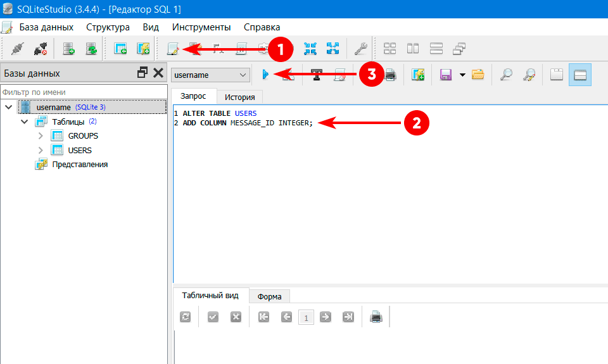Screen dimensions: 608x364
Task: Click the Load SQL from file folder icon
Action: 478,75
